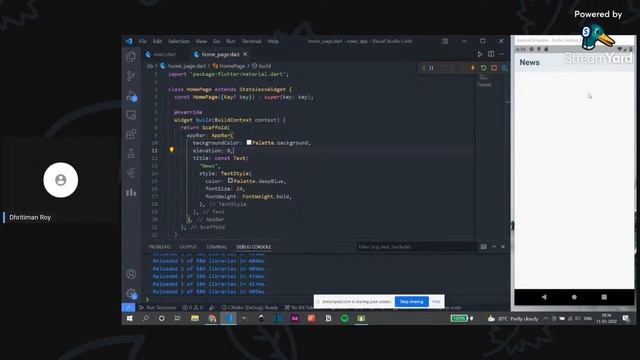Run the file with the editor play button

[480, 54]
